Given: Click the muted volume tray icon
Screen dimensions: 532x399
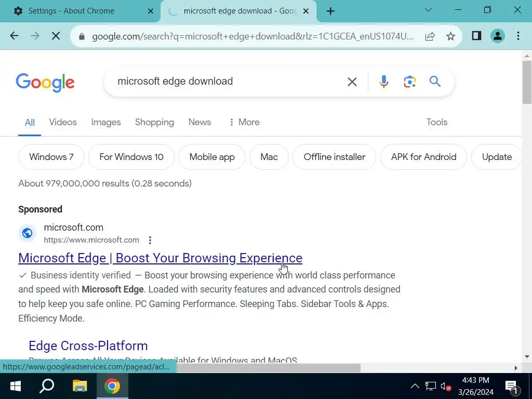Looking at the screenshot, I should 446,387.
